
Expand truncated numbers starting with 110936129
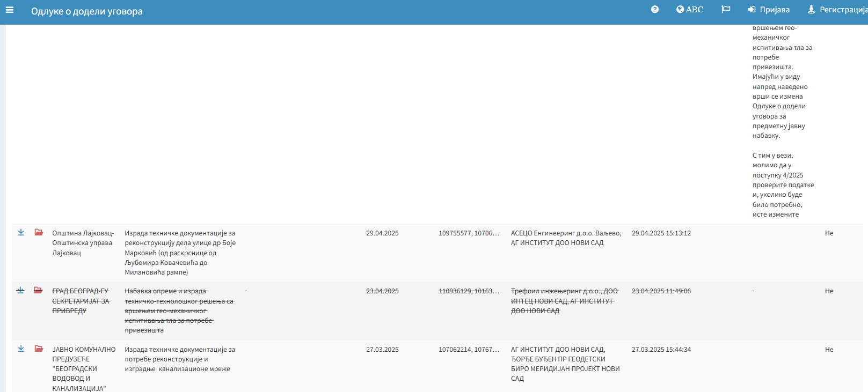[x=469, y=291]
